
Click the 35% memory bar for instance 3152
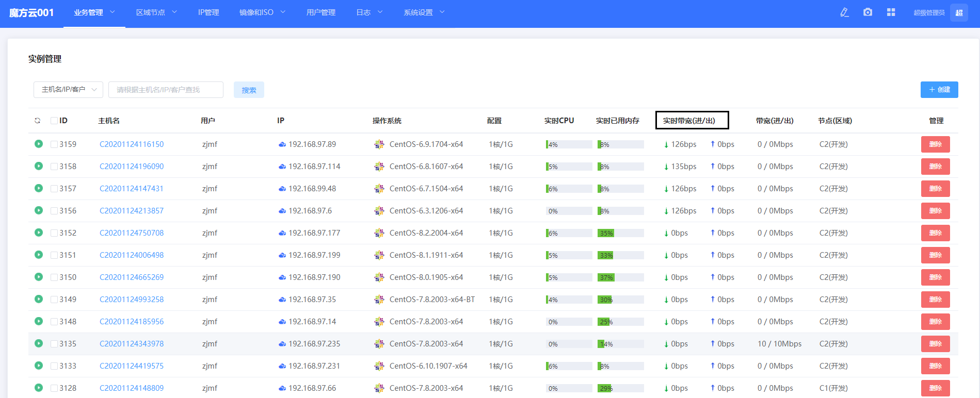pyautogui.click(x=621, y=233)
